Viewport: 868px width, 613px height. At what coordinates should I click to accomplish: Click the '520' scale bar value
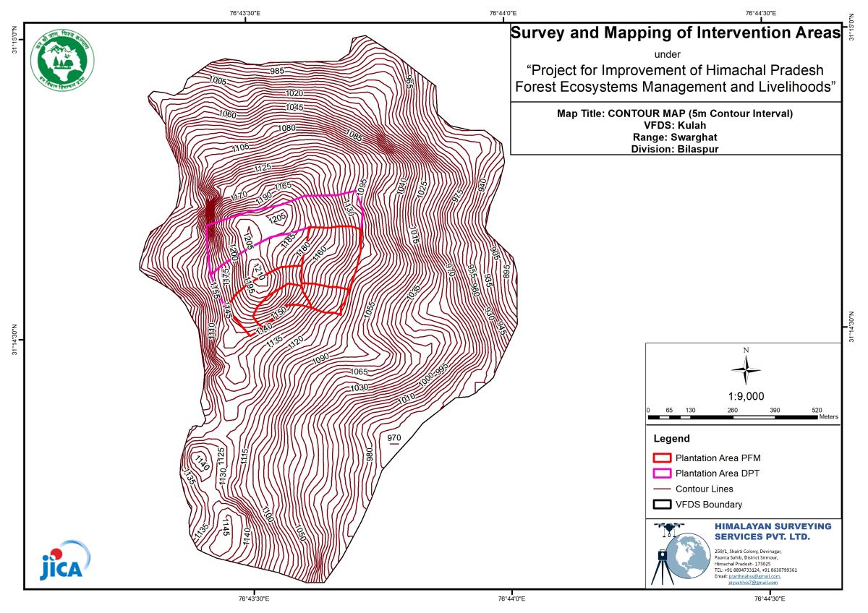817,410
